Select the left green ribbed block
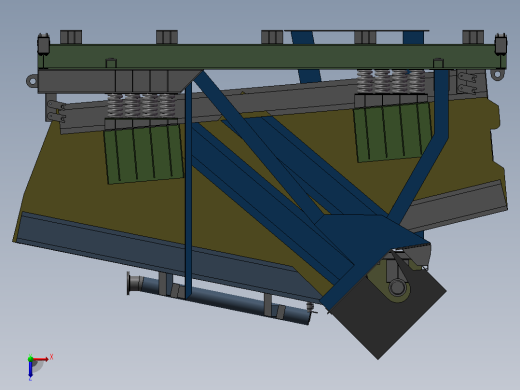This screenshot has height=390, width=520. point(144,155)
